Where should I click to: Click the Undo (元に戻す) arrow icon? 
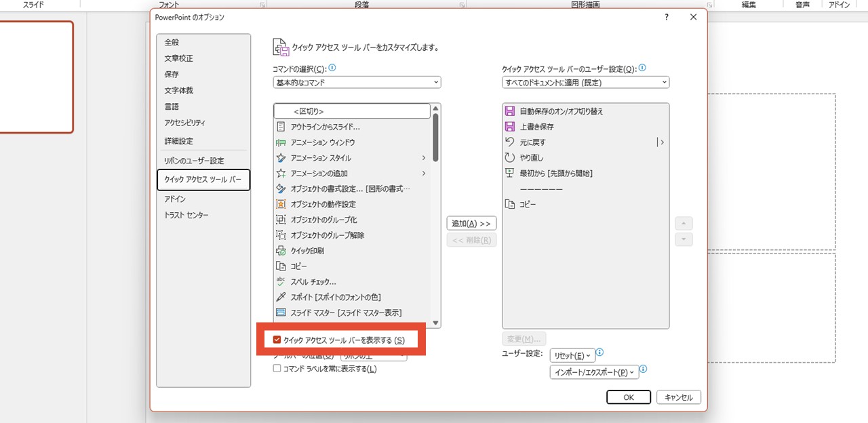[510, 142]
